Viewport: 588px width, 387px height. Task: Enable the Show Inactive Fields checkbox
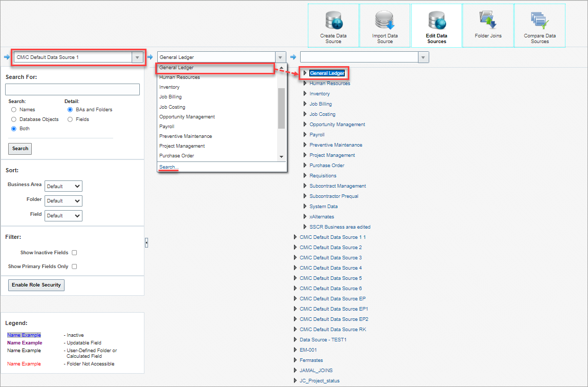(74, 253)
